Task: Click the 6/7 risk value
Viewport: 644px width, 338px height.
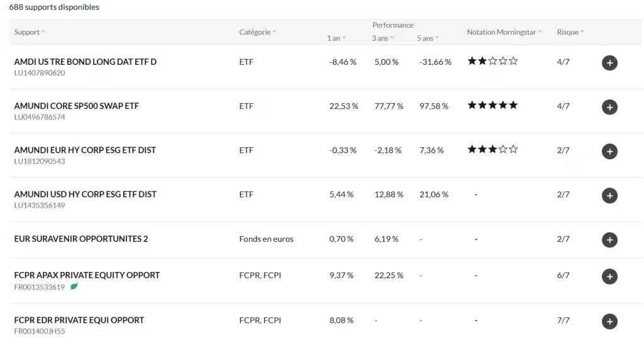Action: coord(563,276)
